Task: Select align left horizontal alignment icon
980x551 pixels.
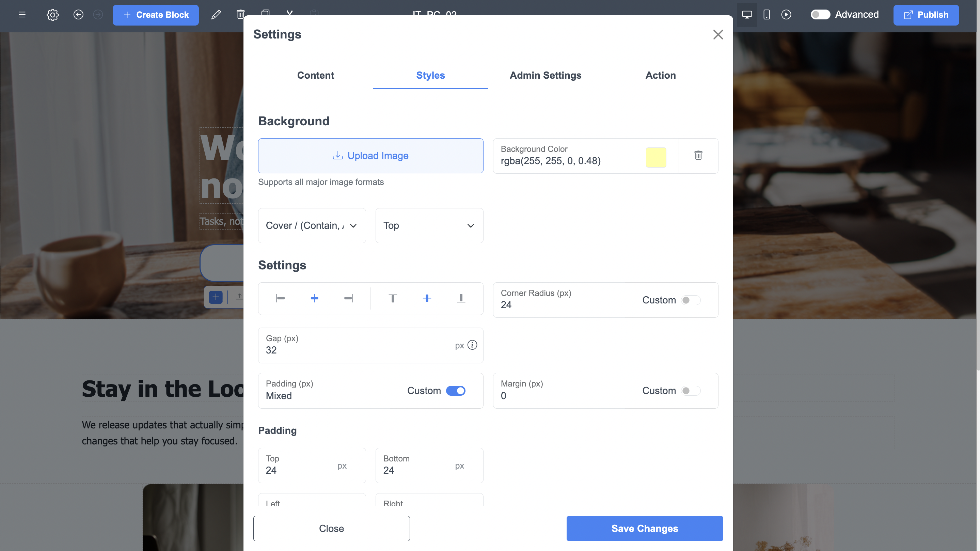Action: click(x=280, y=298)
